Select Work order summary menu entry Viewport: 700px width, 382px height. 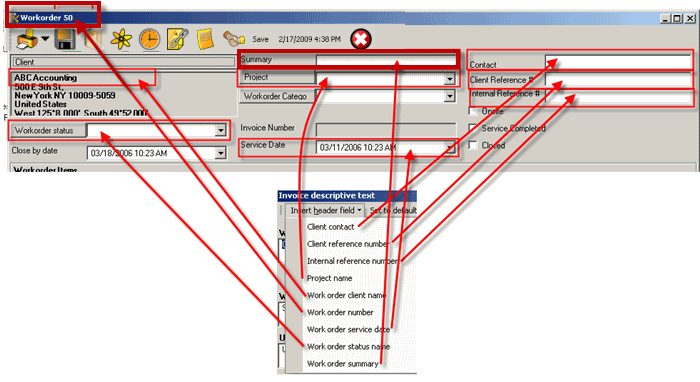343,364
